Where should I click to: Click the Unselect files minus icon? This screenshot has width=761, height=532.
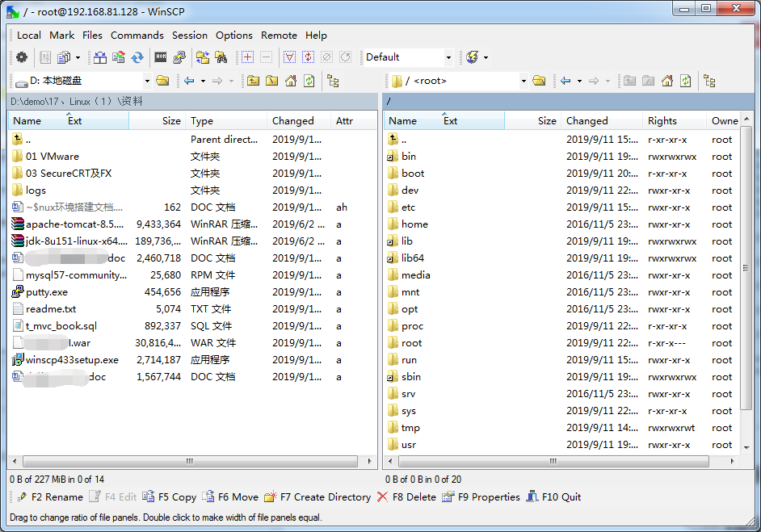[x=266, y=57]
